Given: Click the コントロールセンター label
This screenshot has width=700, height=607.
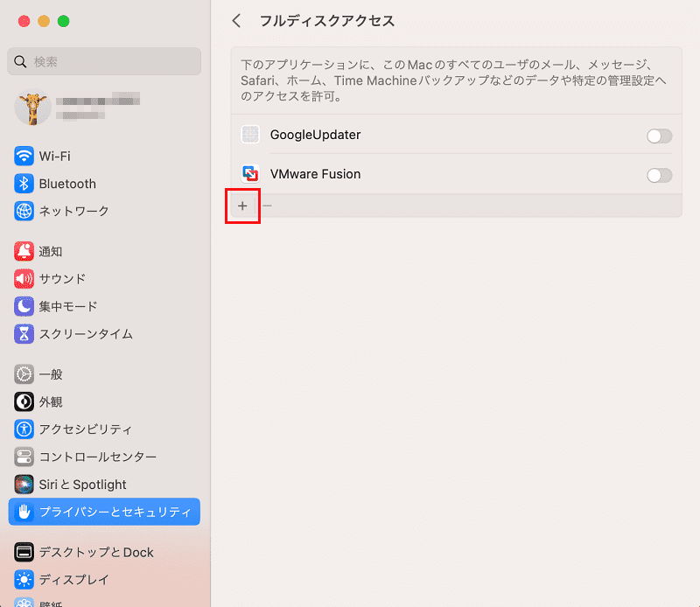Looking at the screenshot, I should click(97, 457).
